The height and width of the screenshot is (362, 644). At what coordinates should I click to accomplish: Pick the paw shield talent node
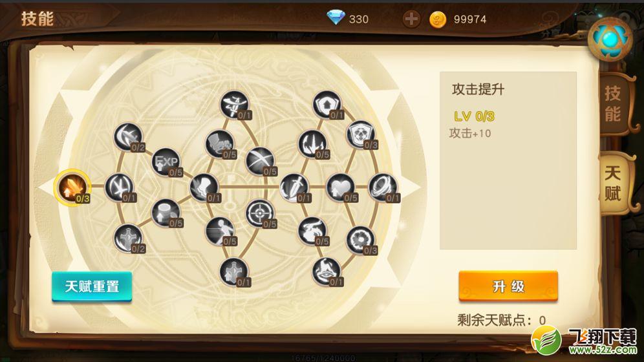click(361, 135)
